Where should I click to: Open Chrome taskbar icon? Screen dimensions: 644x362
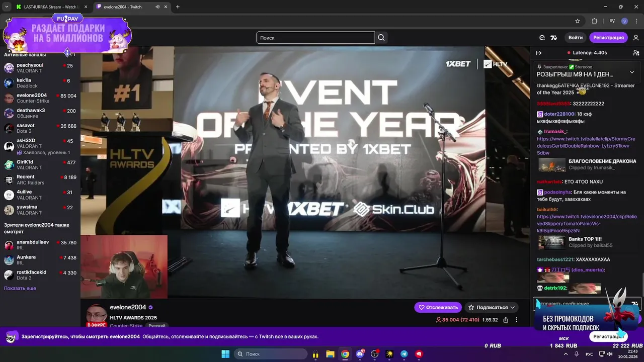[345, 354]
